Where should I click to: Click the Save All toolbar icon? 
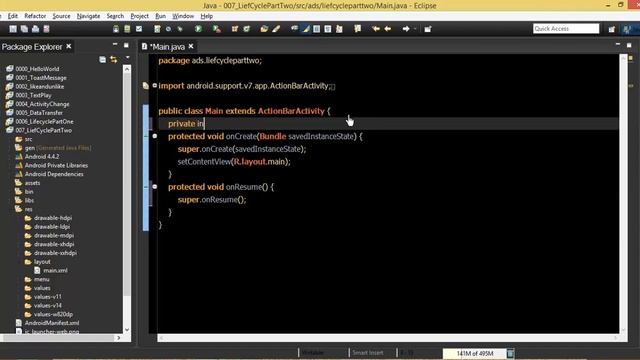(x=24, y=29)
